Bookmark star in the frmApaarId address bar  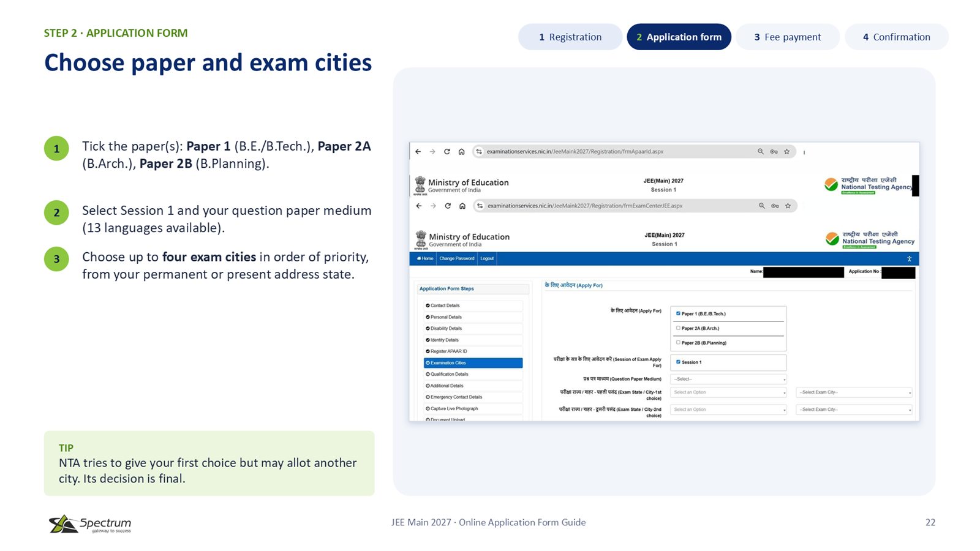point(787,152)
